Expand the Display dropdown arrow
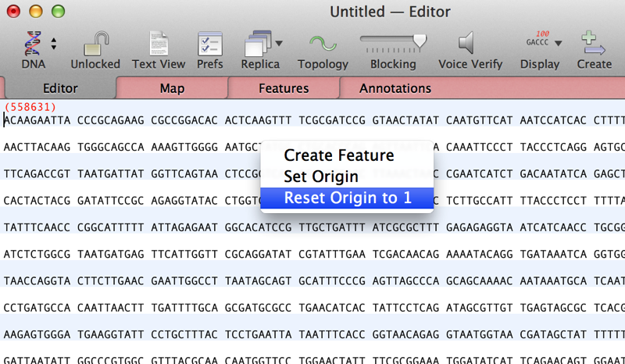The width and height of the screenshot is (625, 364). pos(558,44)
